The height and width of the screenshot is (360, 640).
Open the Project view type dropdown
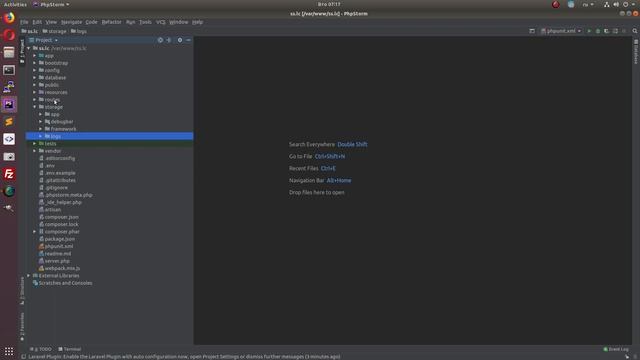coord(44,40)
